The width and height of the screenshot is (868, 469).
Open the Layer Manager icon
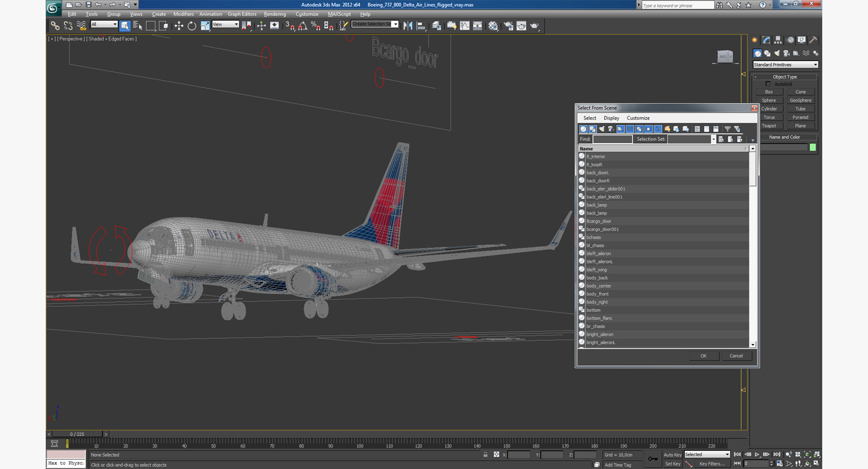pos(436,26)
